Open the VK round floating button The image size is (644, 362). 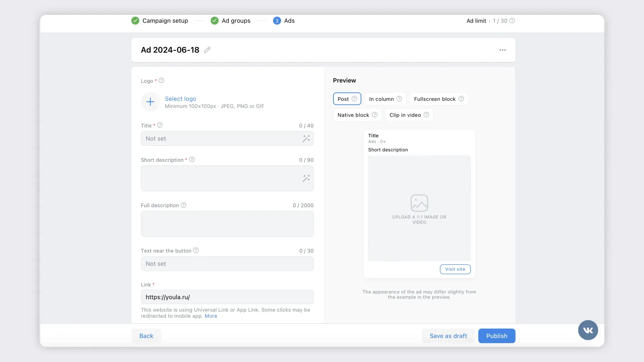point(588,330)
